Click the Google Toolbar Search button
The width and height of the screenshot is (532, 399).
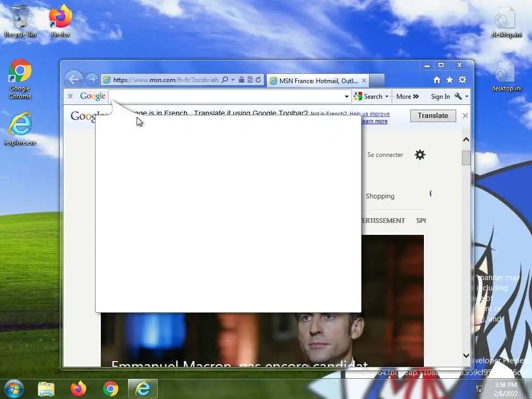(368, 97)
